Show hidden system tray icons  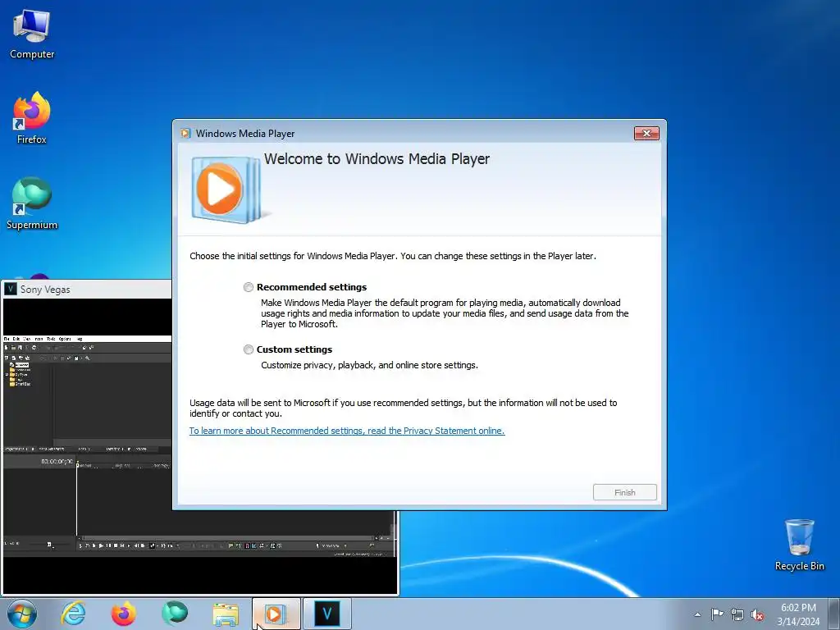[x=697, y=614]
